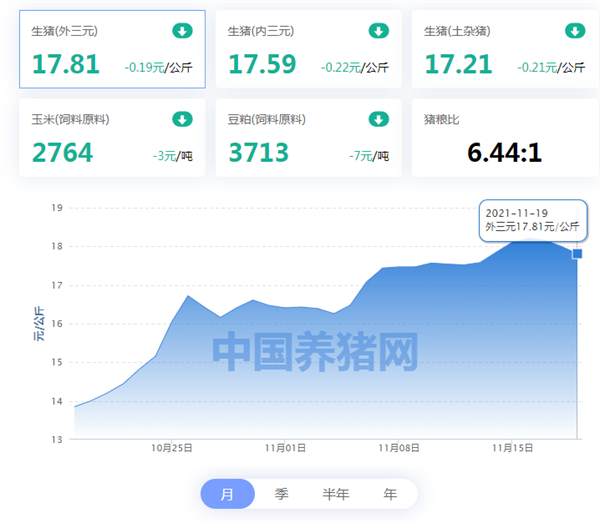Click the 11月01日 axis label

coord(285,448)
